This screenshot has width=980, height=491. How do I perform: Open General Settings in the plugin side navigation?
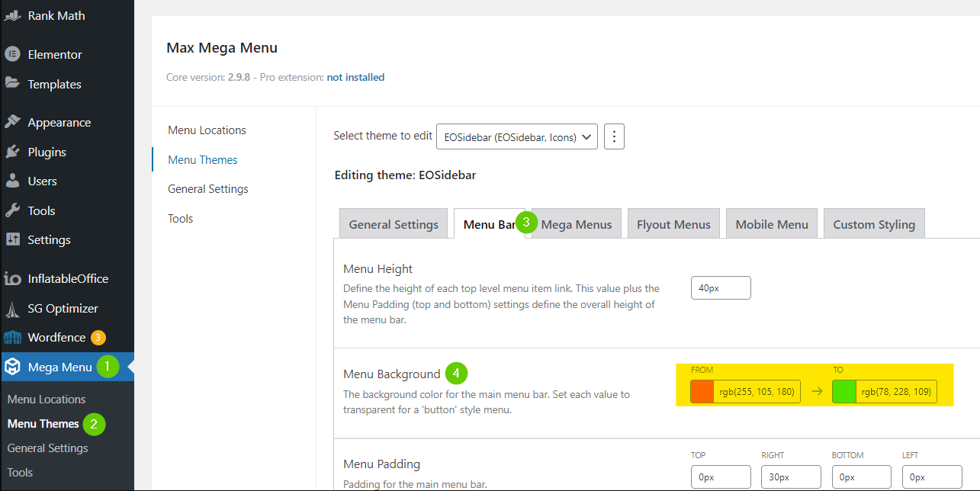[208, 189]
